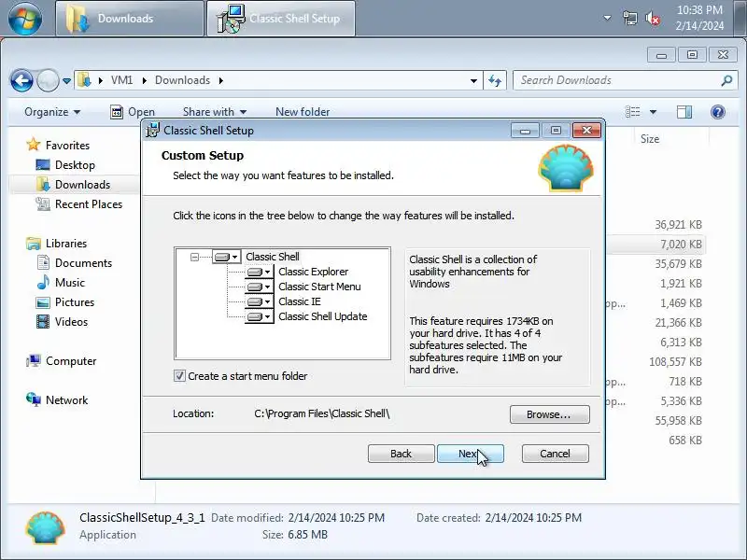Screen dimensions: 747x560
Task: Open the Share with menu
Action: tap(215, 112)
